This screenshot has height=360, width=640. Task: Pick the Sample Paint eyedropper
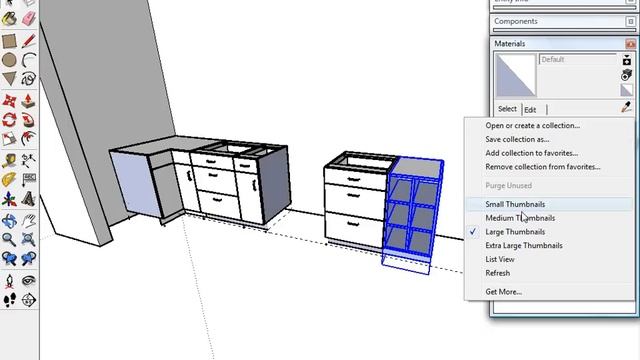pos(627,107)
